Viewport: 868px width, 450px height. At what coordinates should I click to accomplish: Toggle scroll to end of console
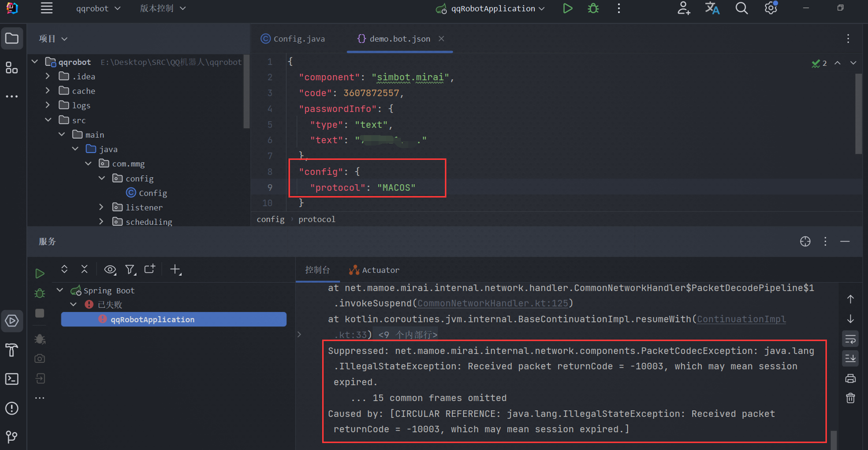coord(850,358)
